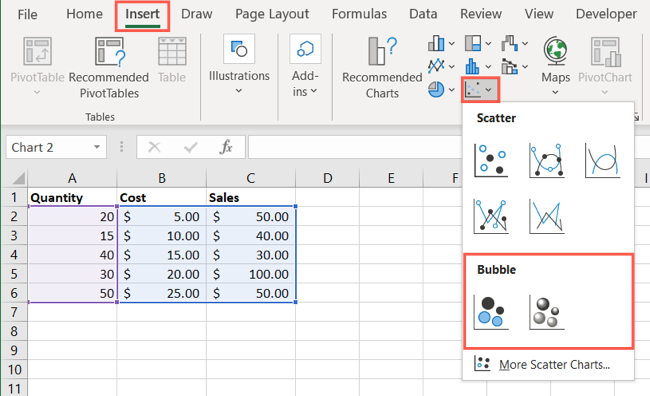
Task: Click inside the formula bar
Action: tap(355, 147)
